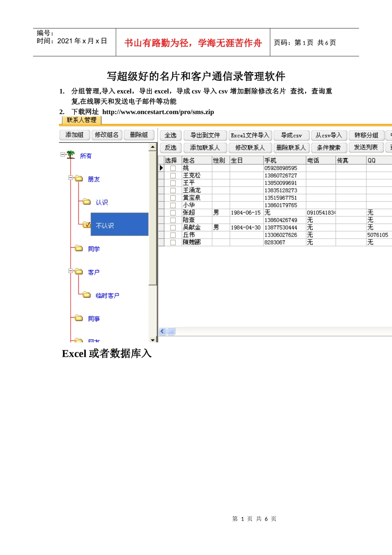The height and width of the screenshot is (555, 392).
Task: Click the Excel文件导入 button
Action: [x=250, y=135]
